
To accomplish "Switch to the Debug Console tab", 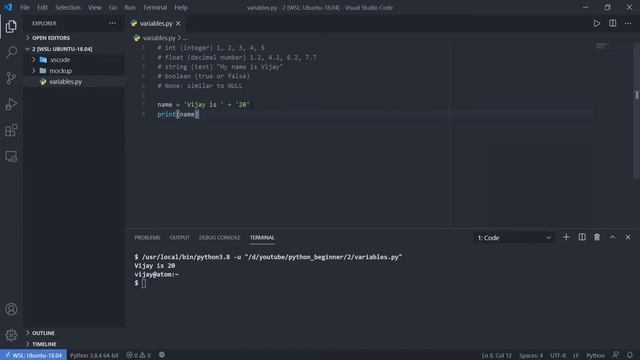I will click(220, 238).
